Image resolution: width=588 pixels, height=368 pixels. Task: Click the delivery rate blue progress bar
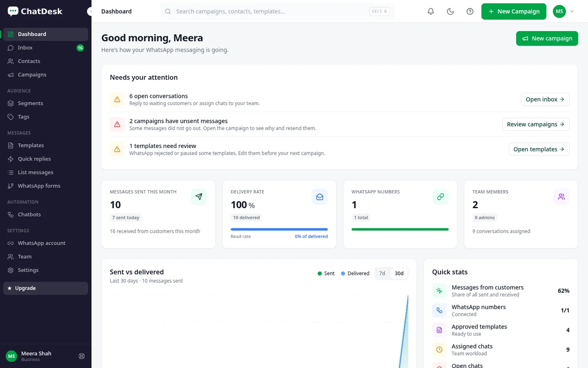(279, 229)
